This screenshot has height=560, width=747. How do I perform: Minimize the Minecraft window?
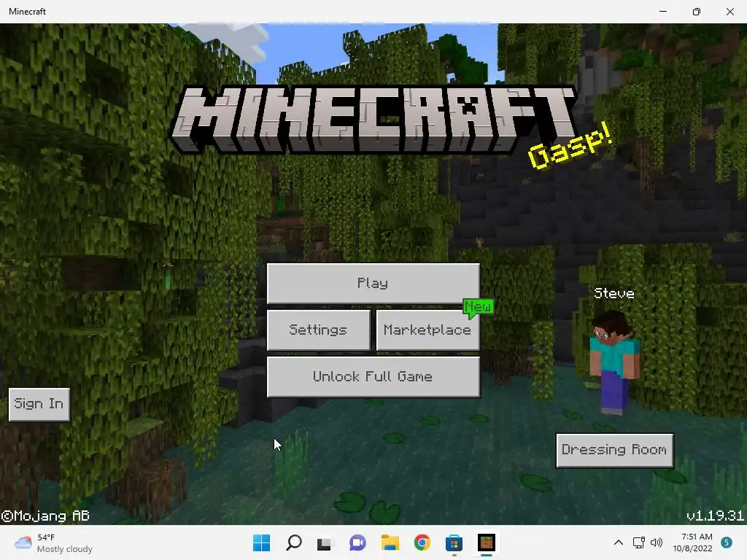tap(663, 12)
